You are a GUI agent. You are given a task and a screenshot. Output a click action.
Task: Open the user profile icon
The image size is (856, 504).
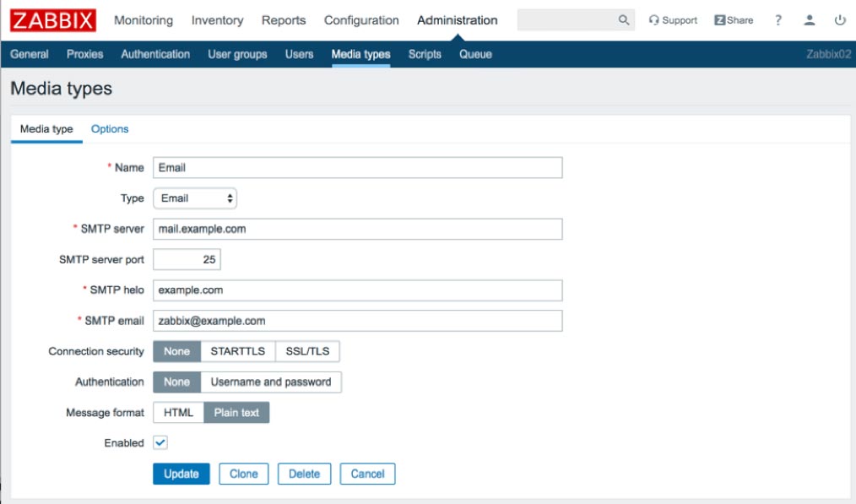point(810,20)
